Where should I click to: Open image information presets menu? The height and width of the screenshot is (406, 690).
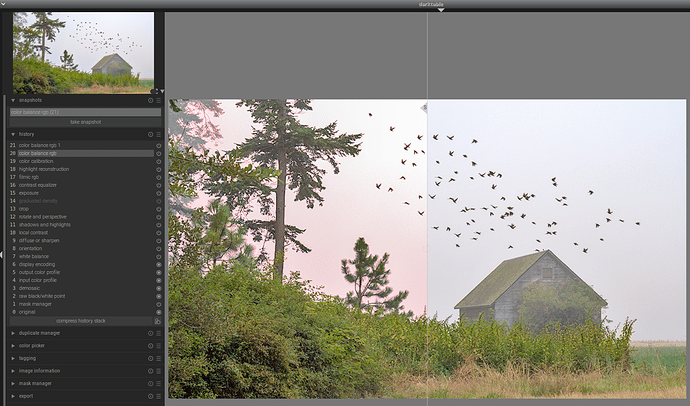pyautogui.click(x=158, y=371)
